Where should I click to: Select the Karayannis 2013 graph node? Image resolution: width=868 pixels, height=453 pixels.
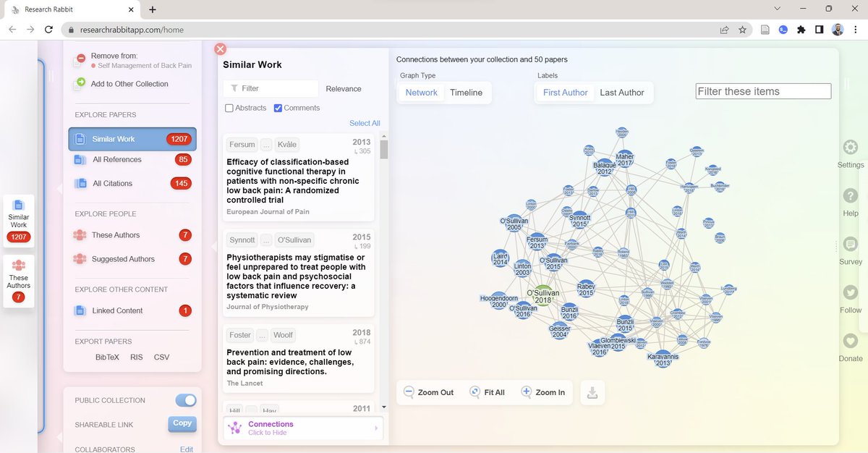coord(663,358)
